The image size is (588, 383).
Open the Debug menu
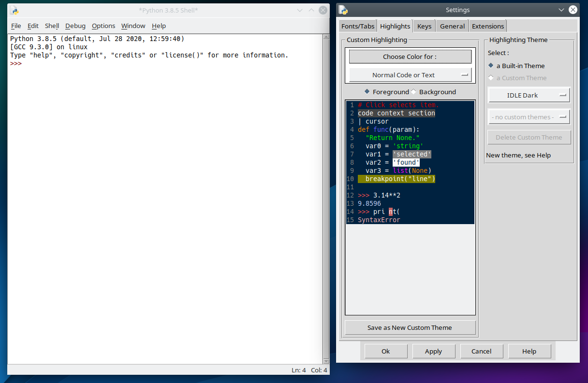(x=75, y=26)
